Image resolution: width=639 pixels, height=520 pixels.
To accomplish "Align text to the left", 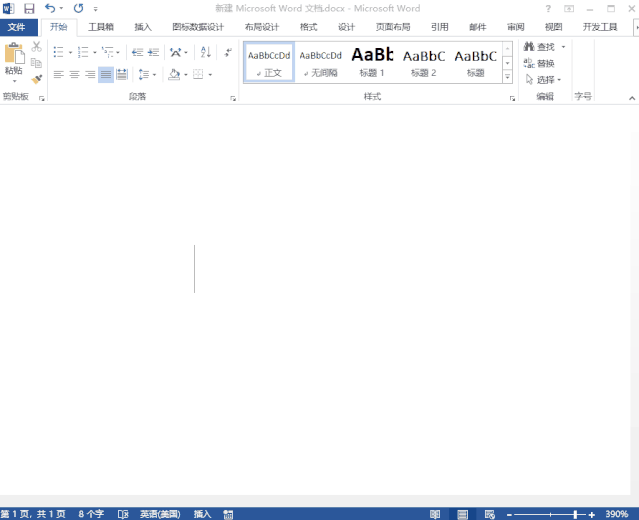I will (x=59, y=75).
